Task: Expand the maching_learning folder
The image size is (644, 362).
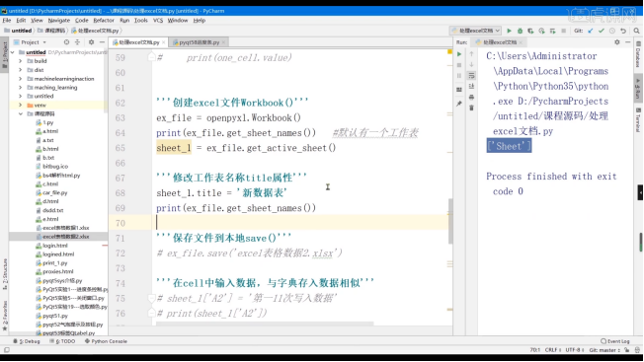Action: coord(20,88)
